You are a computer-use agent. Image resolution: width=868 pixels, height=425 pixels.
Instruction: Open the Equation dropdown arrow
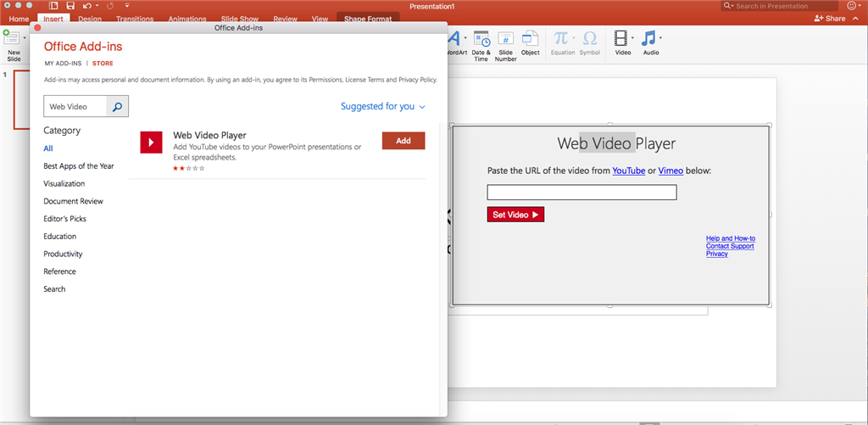574,38
